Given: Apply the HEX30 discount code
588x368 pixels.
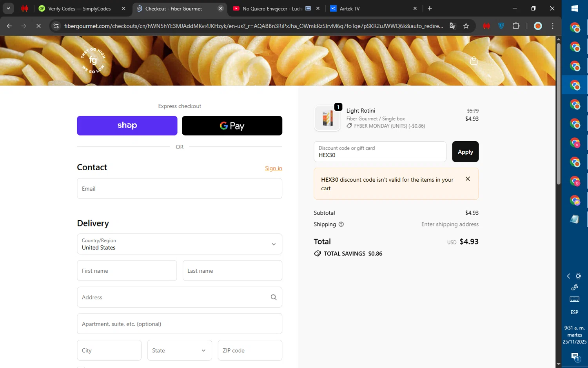Looking at the screenshot, I should 465,151.
